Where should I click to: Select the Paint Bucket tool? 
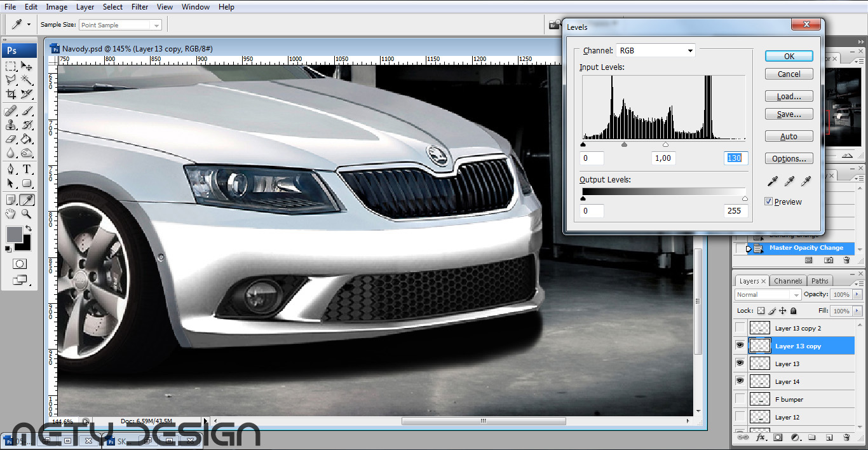[27, 139]
